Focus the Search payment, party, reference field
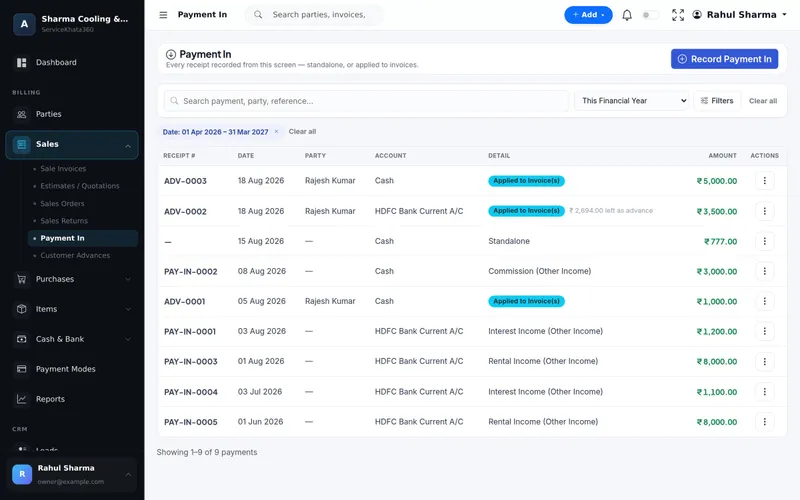The width and height of the screenshot is (800, 500). (x=366, y=101)
